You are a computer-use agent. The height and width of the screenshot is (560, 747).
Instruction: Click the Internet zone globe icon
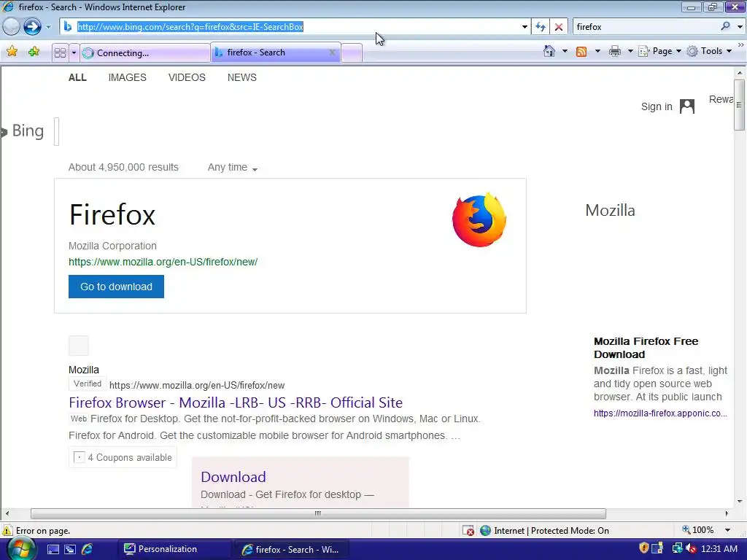485,531
